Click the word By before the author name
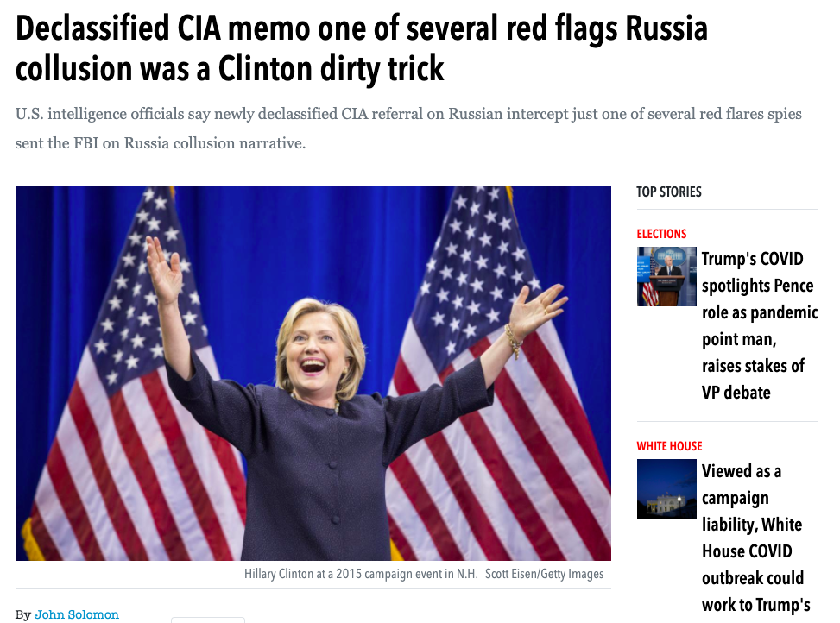This screenshot has height=623, width=840. pos(23,614)
